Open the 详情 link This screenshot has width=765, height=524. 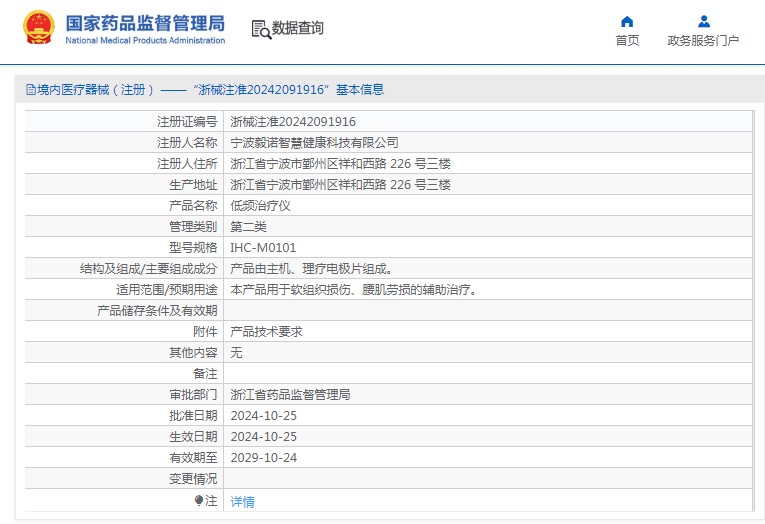tap(242, 501)
